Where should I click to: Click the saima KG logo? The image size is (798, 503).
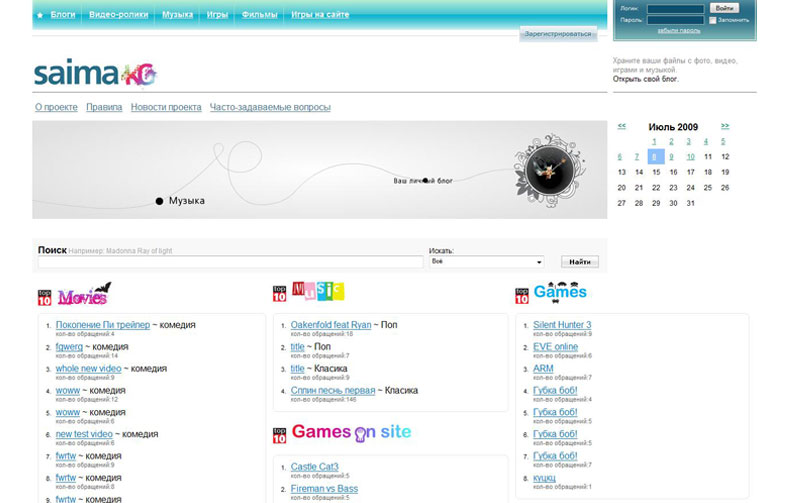click(95, 74)
